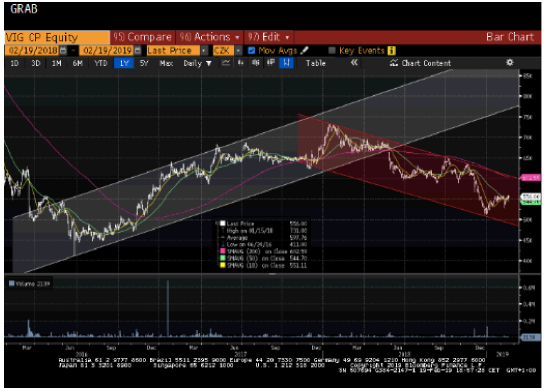Click the pink SMAVG (200) legend swatch
546x392 pixels.
point(223,251)
